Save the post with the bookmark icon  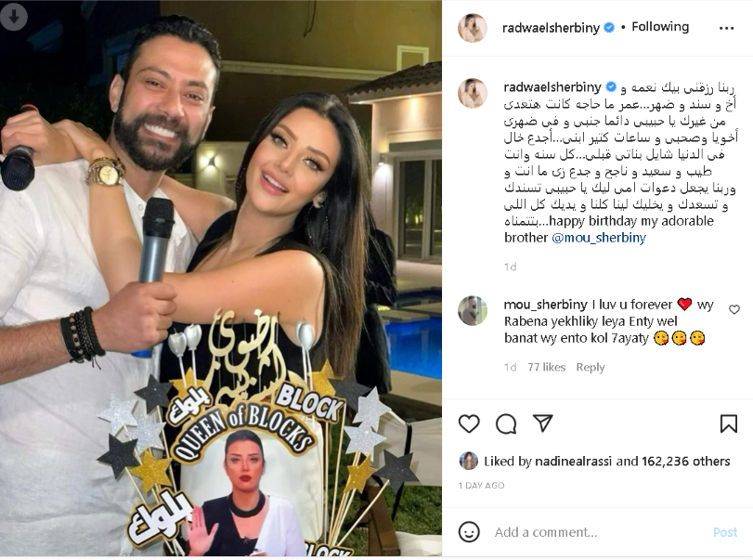729,424
